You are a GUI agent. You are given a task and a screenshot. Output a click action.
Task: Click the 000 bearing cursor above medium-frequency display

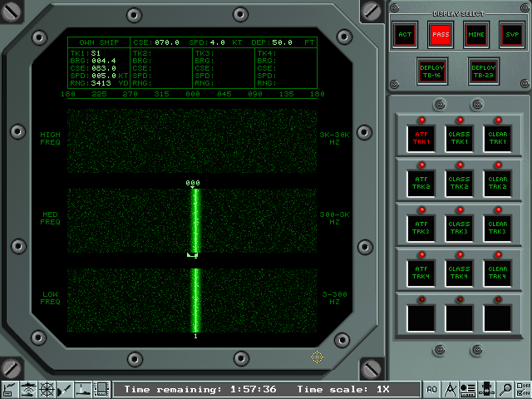[193, 183]
